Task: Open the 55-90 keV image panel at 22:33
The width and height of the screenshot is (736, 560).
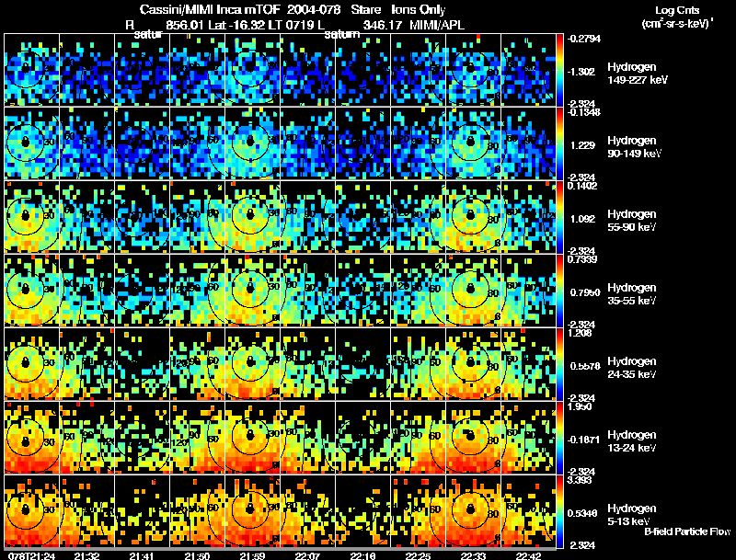Action: [x=473, y=217]
